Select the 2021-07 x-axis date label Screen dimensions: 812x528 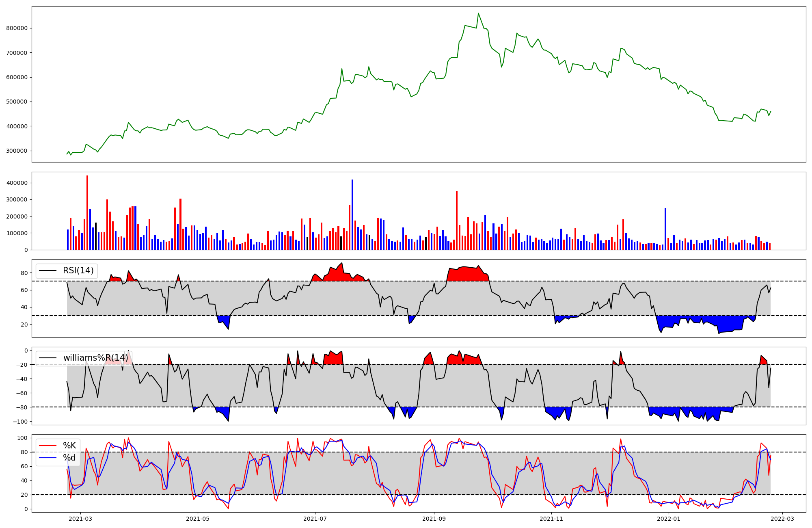tap(315, 519)
